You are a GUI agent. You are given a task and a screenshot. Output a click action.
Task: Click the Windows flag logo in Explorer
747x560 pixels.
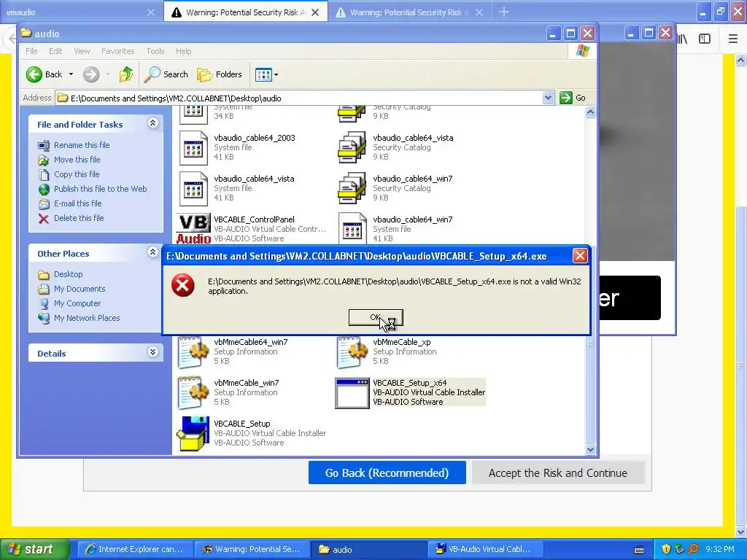(x=582, y=50)
